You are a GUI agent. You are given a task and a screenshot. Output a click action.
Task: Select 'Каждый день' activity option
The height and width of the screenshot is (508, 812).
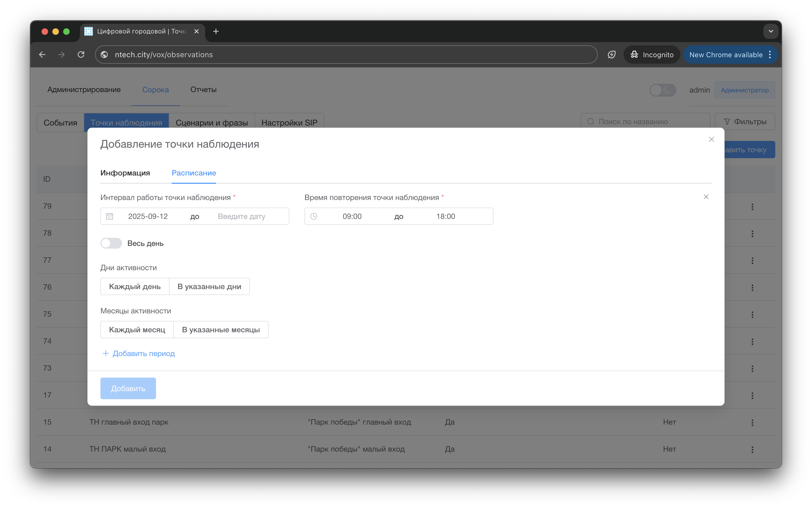135,287
